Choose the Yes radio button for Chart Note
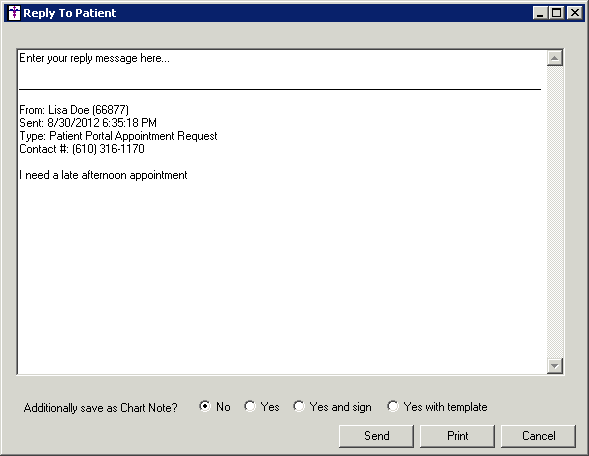The width and height of the screenshot is (589, 456). point(250,406)
